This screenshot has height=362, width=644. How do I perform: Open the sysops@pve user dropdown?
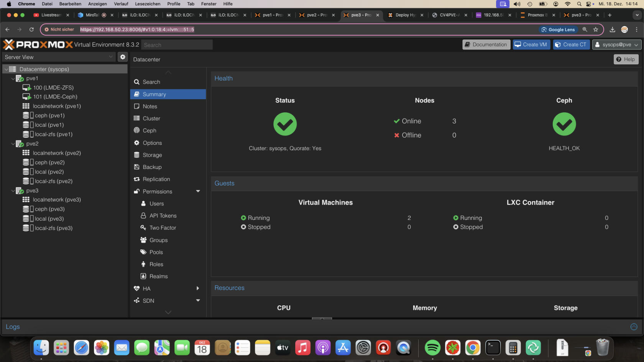pos(617,44)
